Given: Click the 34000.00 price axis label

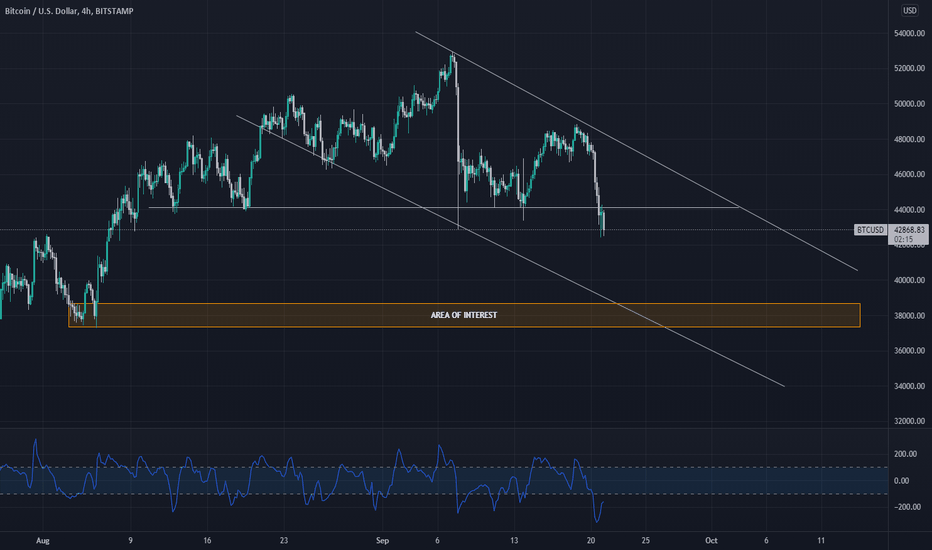Looking at the screenshot, I should 909,386.
